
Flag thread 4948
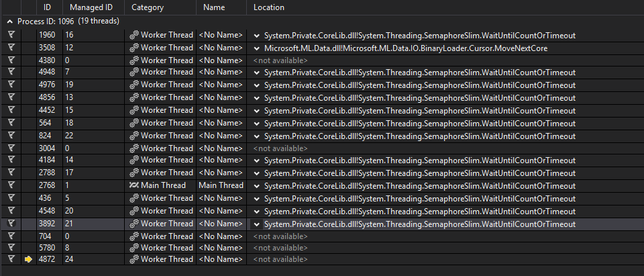point(11,72)
